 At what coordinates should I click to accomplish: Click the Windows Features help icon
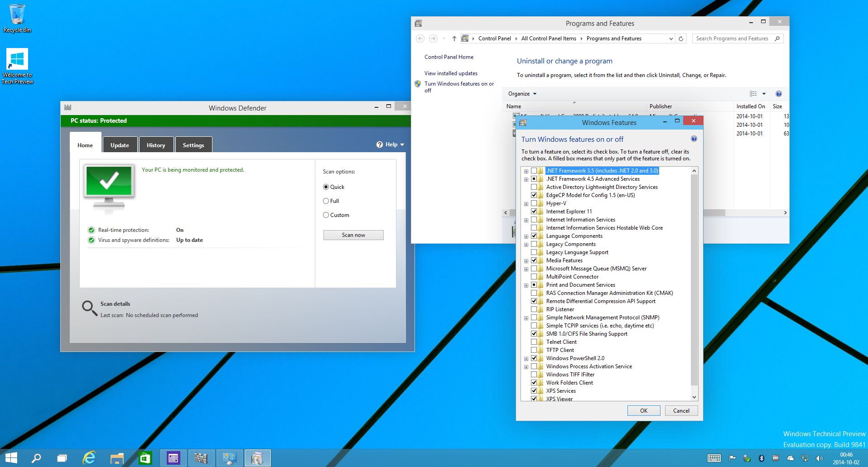[x=694, y=139]
